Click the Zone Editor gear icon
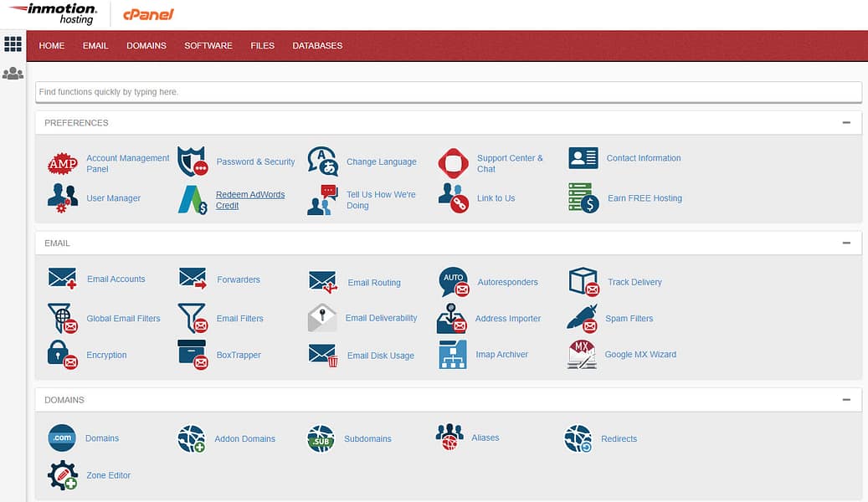 click(63, 475)
